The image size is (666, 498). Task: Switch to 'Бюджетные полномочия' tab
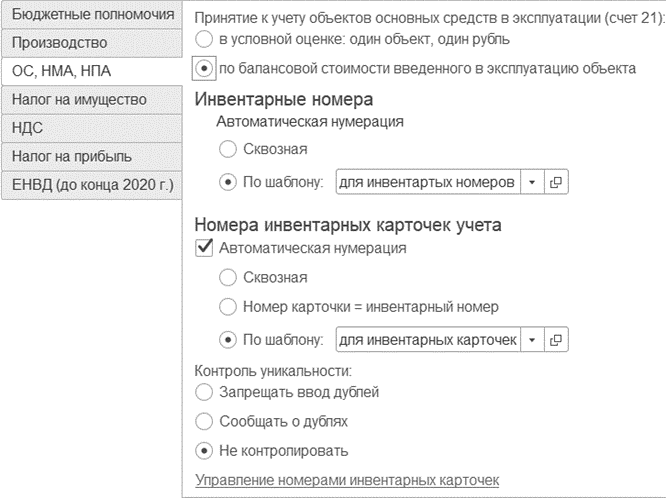point(92,14)
